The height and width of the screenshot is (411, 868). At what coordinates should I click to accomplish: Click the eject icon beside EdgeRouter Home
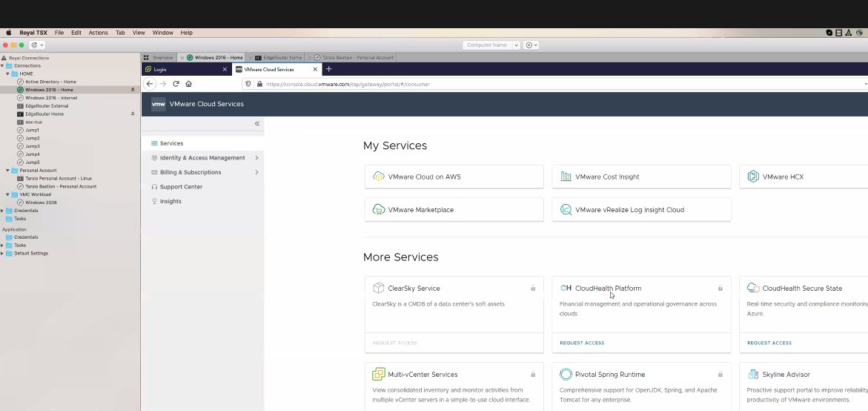pos(132,114)
